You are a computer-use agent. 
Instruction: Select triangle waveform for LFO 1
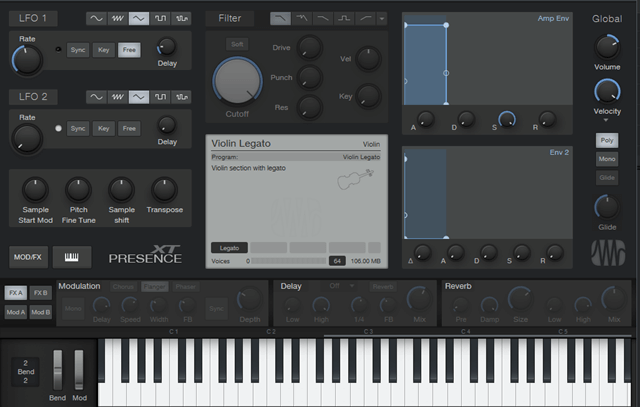[139, 18]
